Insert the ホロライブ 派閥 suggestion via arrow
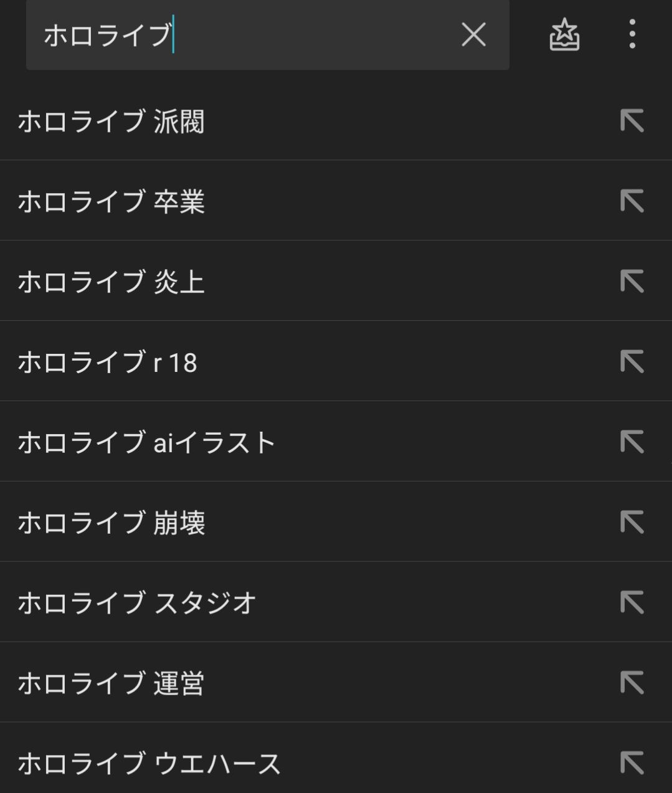The image size is (672, 793). coord(632,121)
